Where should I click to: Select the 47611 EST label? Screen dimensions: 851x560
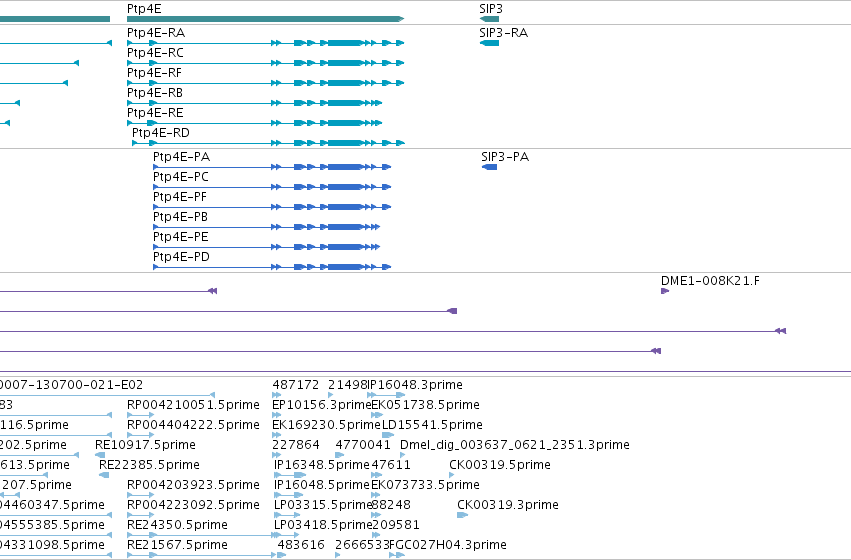coord(391,466)
